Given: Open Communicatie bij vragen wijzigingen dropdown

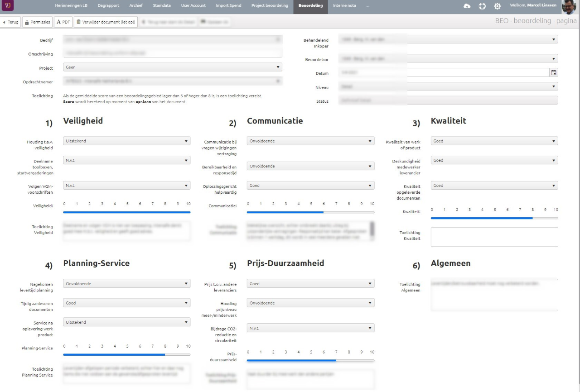Looking at the screenshot, I should (x=310, y=141).
